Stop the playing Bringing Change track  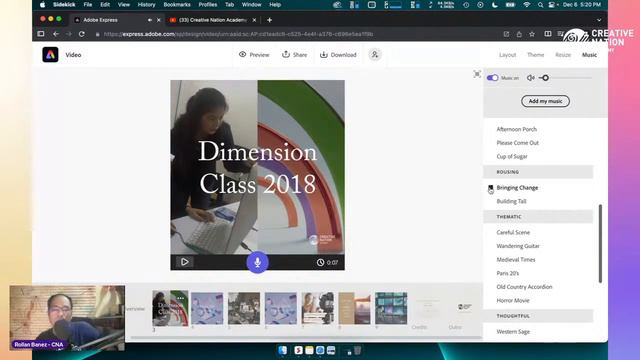(x=491, y=188)
